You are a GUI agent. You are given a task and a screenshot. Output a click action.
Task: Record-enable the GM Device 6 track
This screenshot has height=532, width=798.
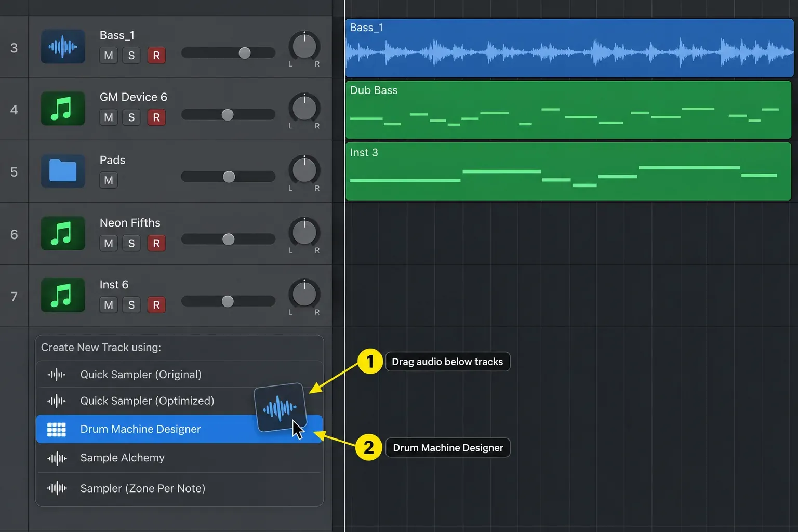156,117
